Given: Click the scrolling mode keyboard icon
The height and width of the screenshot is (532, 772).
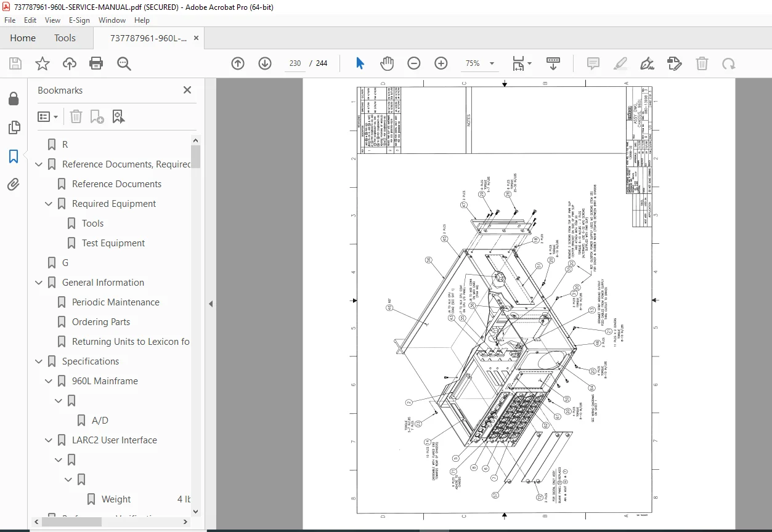Looking at the screenshot, I should pos(553,63).
